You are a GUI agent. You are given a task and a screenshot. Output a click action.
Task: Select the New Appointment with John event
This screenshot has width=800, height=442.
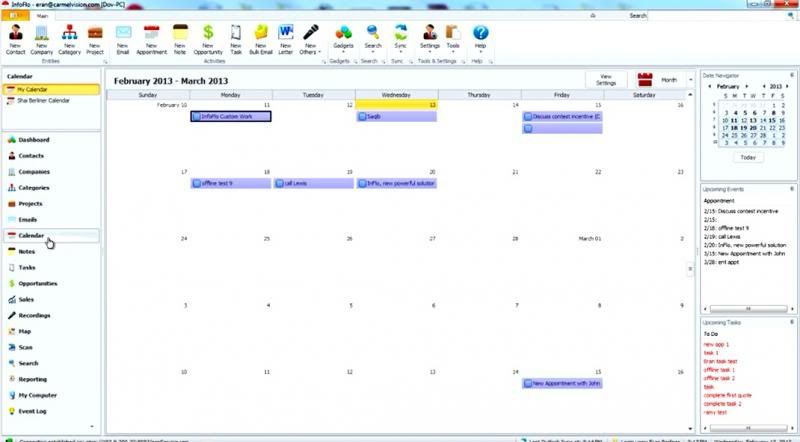click(562, 383)
